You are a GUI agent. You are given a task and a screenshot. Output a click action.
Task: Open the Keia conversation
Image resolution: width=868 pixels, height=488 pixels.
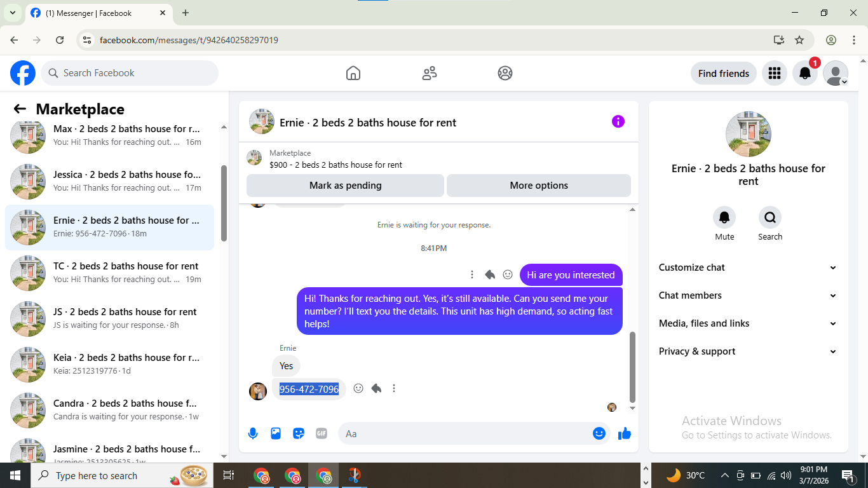click(x=109, y=364)
